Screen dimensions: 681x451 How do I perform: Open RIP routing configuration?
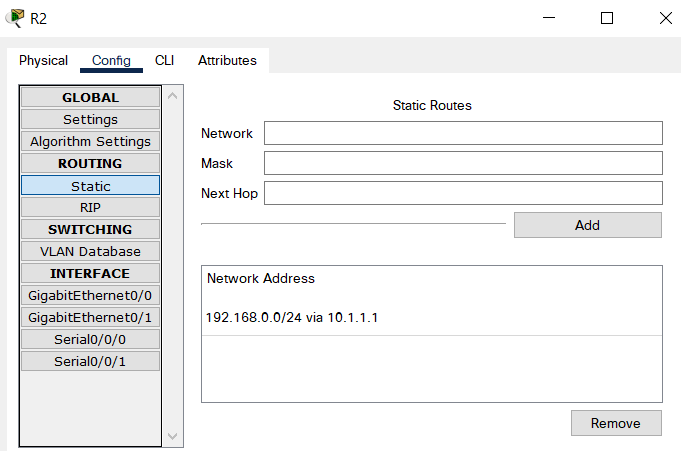click(90, 207)
